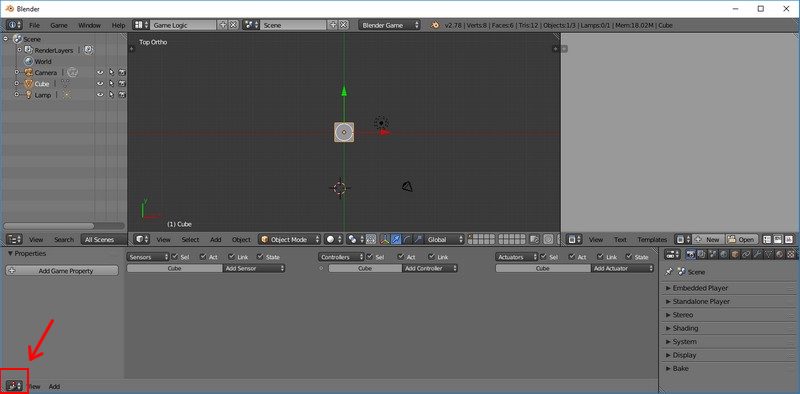Toggle Lamp visibility eye icon

coord(100,95)
